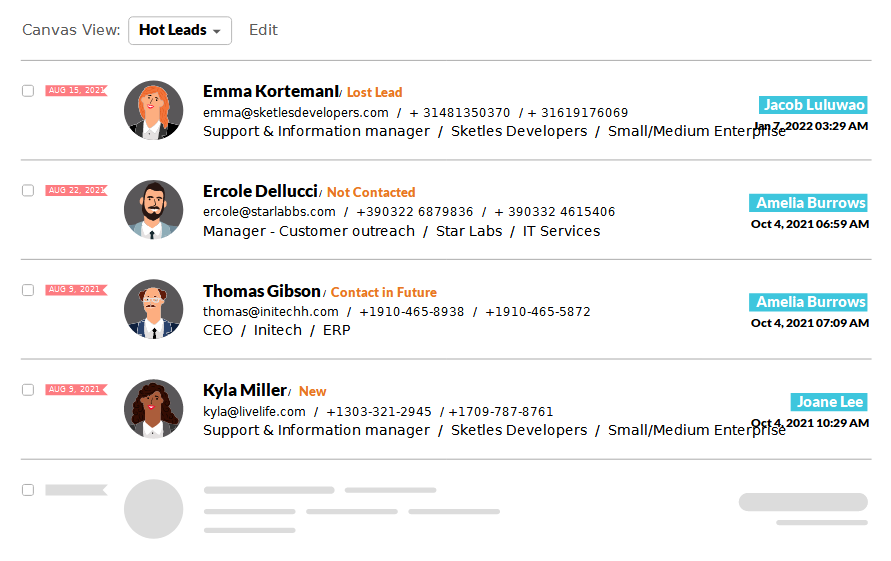Click Ercole Dellucci's bearded avatar
The image size is (891, 561).
[x=153, y=210]
